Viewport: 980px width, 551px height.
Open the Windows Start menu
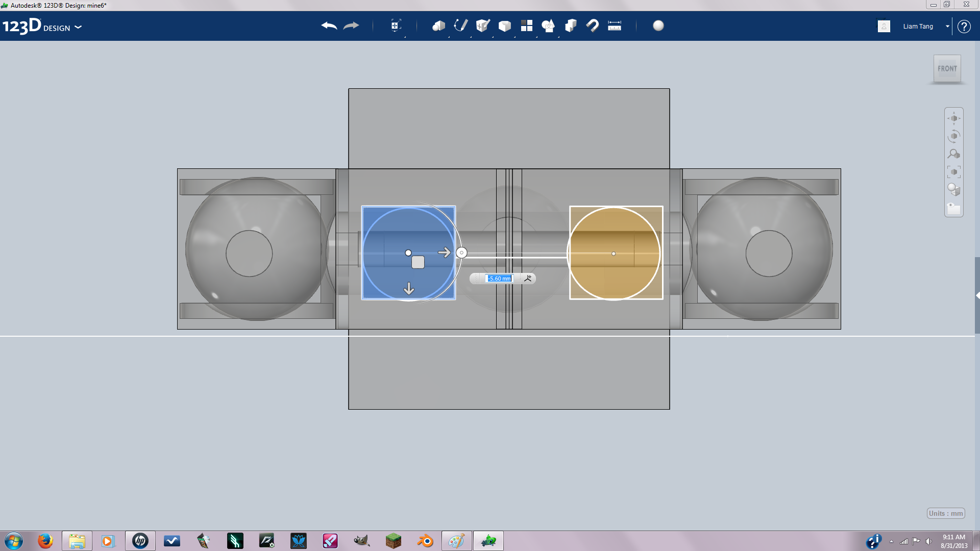(14, 541)
